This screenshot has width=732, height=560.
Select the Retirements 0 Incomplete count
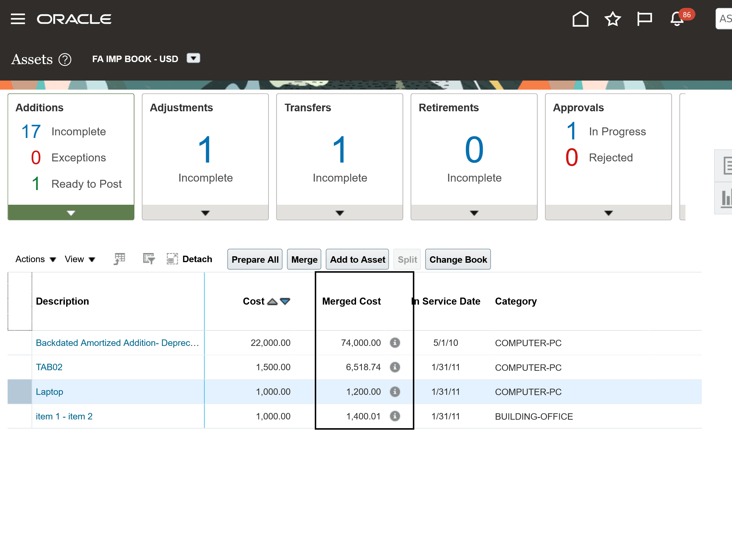coord(474,150)
